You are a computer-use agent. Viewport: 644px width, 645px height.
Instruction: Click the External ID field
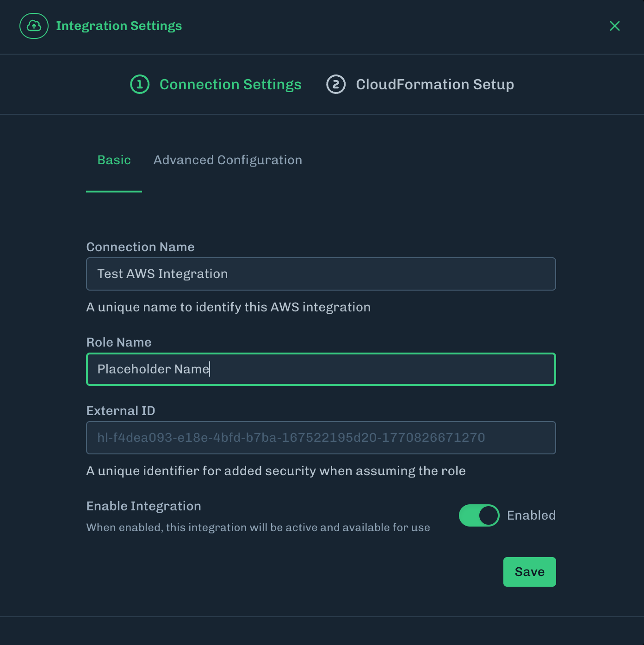321,438
